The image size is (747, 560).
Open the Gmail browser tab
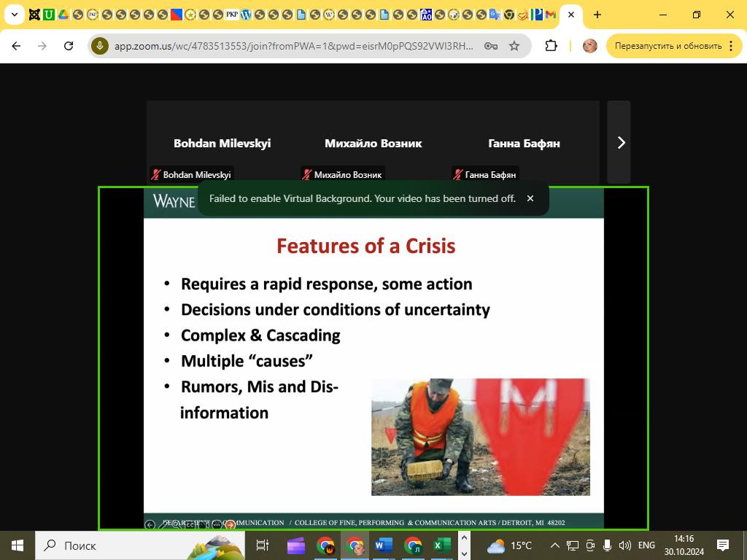(551, 15)
